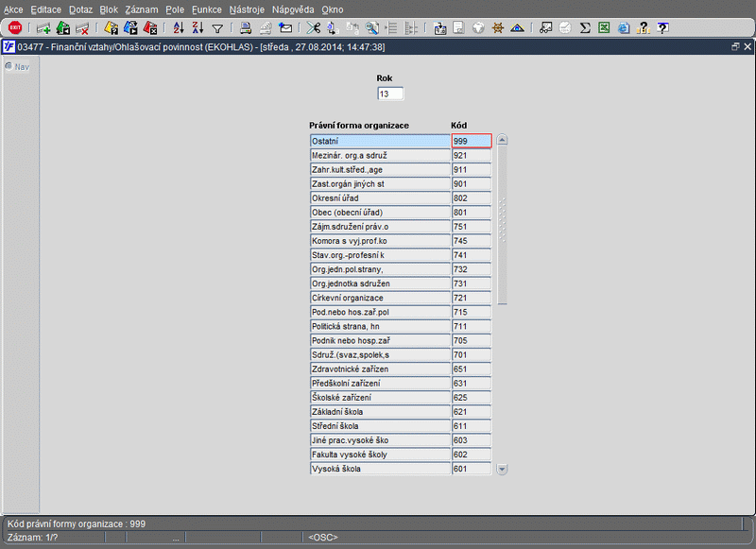Viewport: 756px width, 549px height.
Task: Click the code field 721
Action: coord(472,298)
